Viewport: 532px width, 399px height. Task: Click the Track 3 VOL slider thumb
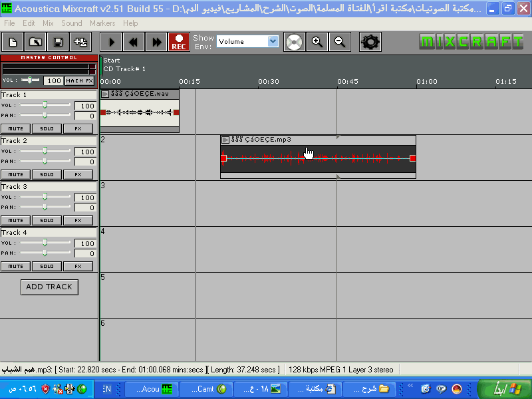pos(45,197)
